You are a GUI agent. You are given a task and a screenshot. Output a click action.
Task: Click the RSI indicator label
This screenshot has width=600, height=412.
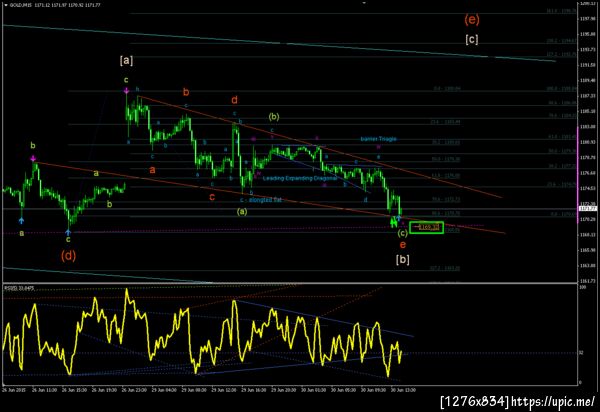(x=19, y=288)
